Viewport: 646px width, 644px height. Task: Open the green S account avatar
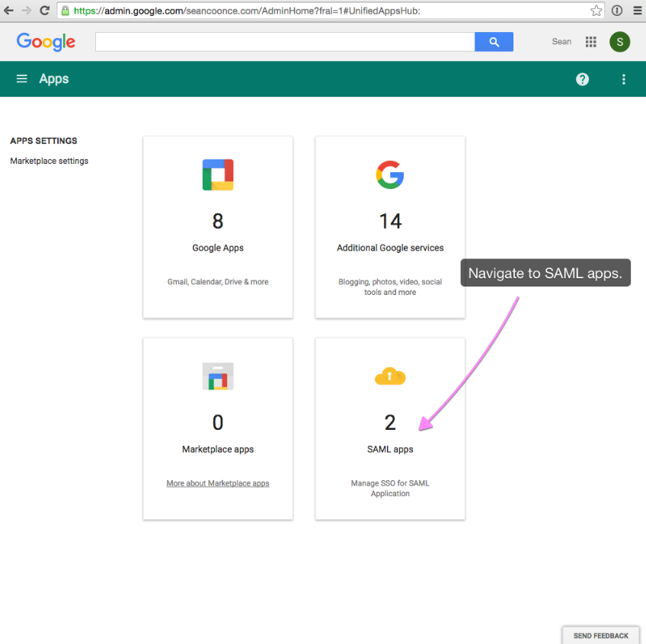click(x=619, y=42)
